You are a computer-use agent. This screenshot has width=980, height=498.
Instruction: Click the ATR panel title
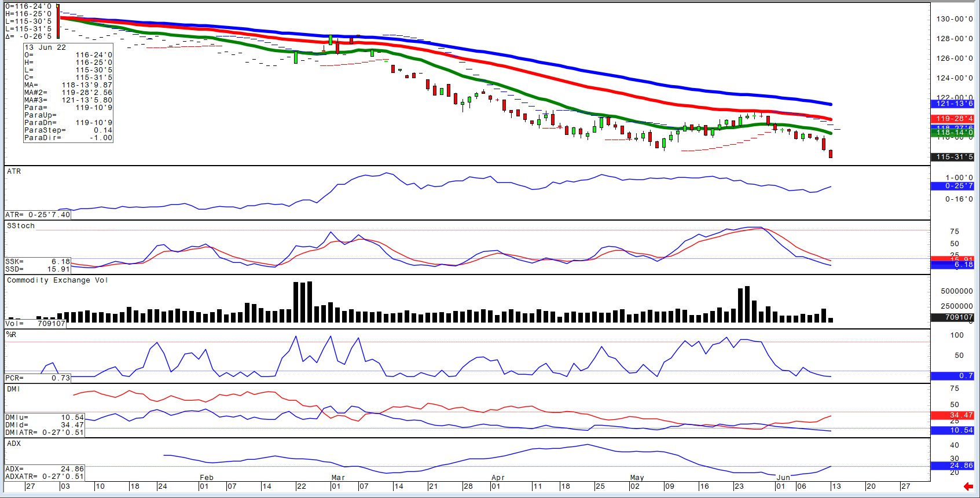[14, 171]
